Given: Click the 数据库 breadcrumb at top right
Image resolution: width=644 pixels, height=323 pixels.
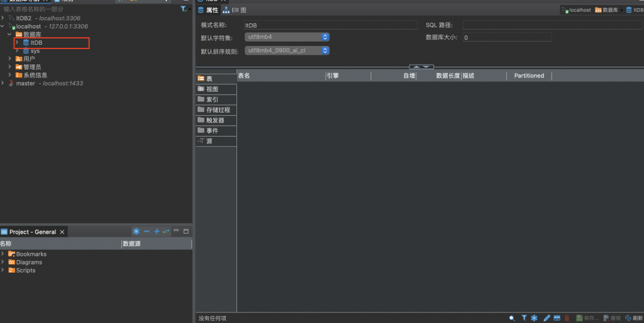Looking at the screenshot, I should (x=607, y=10).
